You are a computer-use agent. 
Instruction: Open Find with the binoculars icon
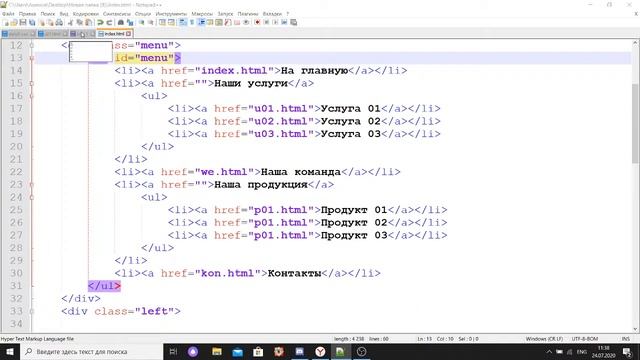pyautogui.click(x=121, y=22)
